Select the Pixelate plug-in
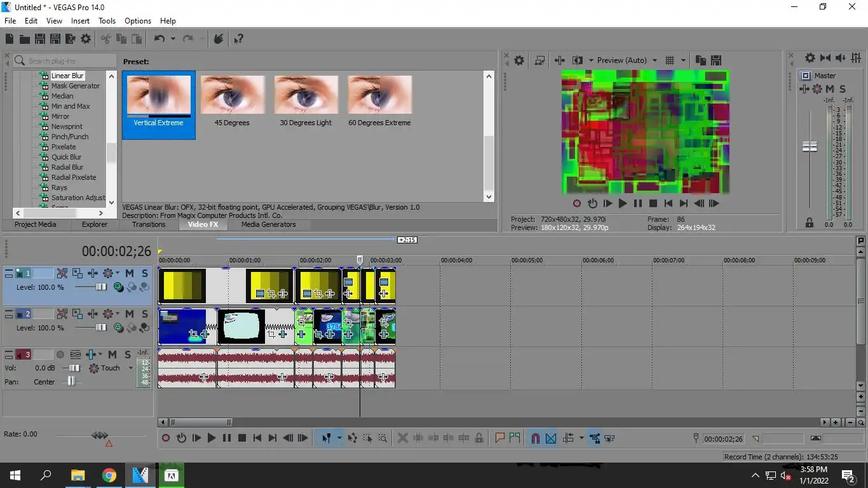Screen dimensions: 868x488 tap(64, 147)
